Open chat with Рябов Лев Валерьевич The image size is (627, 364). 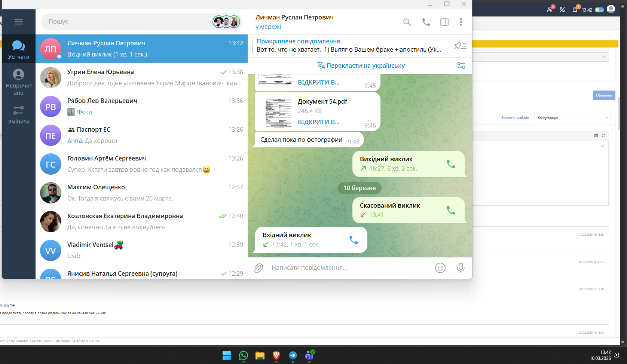coord(142,107)
